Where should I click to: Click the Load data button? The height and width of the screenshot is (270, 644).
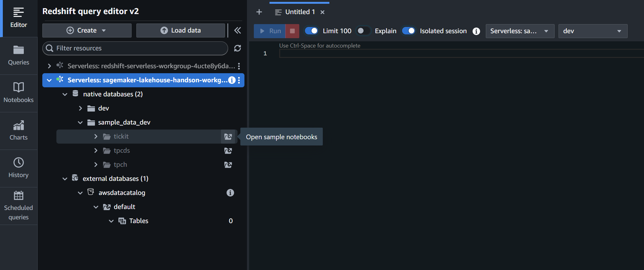181,30
